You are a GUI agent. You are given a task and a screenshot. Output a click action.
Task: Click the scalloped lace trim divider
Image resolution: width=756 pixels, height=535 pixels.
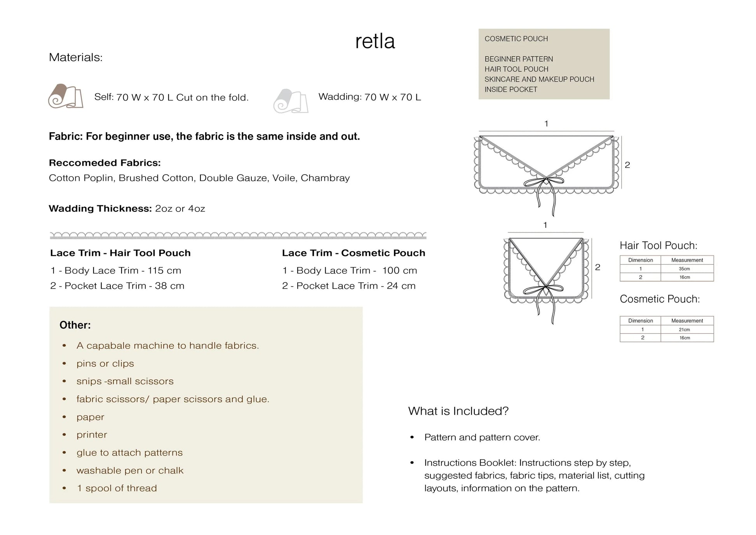[238, 236]
